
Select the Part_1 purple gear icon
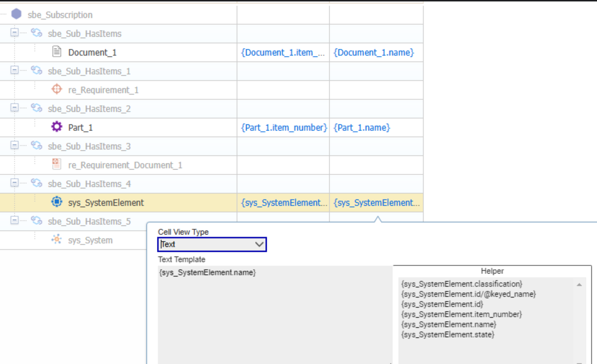click(x=57, y=127)
